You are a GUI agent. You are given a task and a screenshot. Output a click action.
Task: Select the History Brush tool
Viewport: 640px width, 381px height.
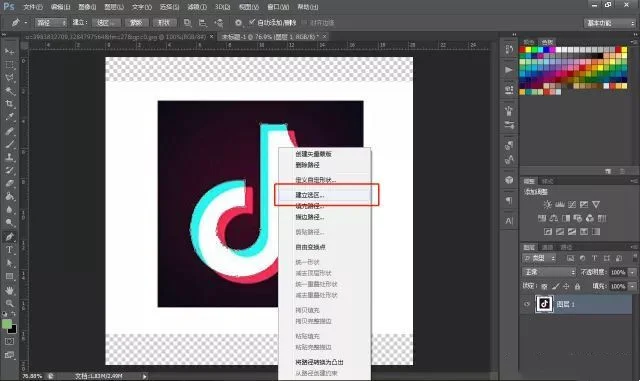coord(9,170)
